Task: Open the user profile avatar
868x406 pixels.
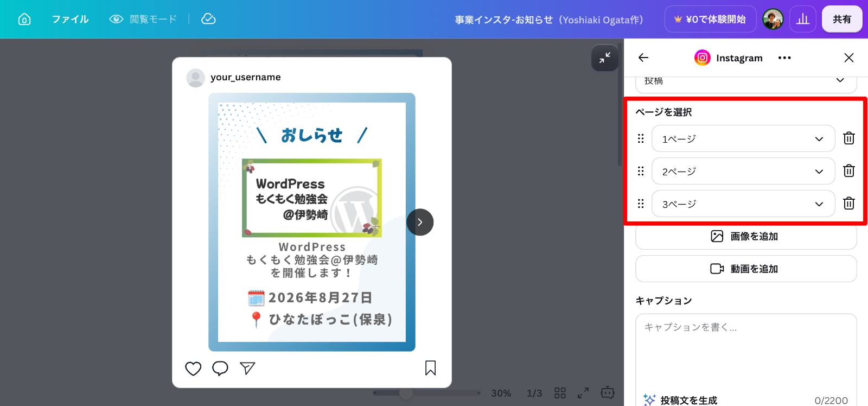Action: pos(773,20)
